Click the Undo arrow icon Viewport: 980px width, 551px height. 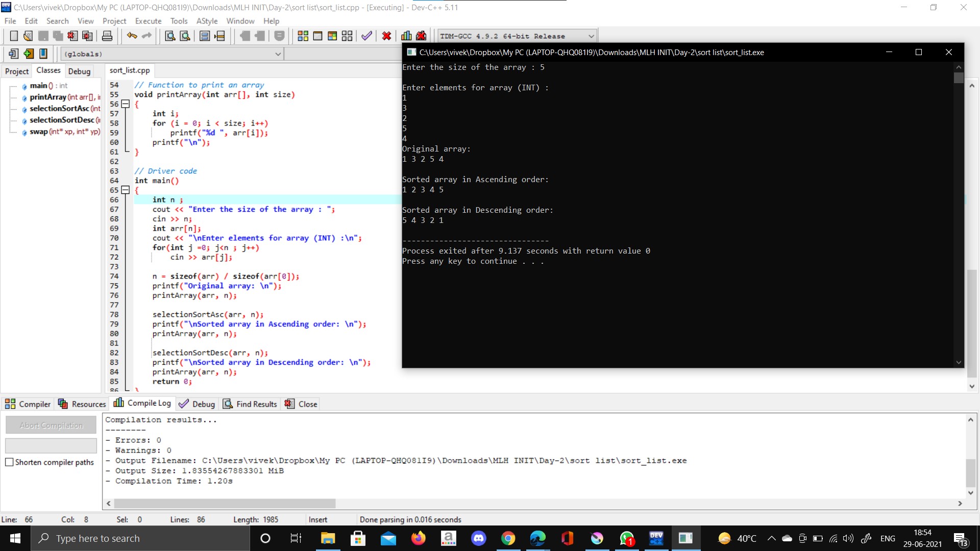(132, 36)
